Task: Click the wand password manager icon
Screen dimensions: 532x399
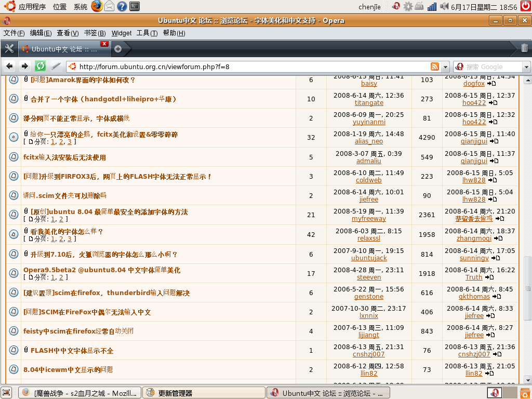Action: 56,66
